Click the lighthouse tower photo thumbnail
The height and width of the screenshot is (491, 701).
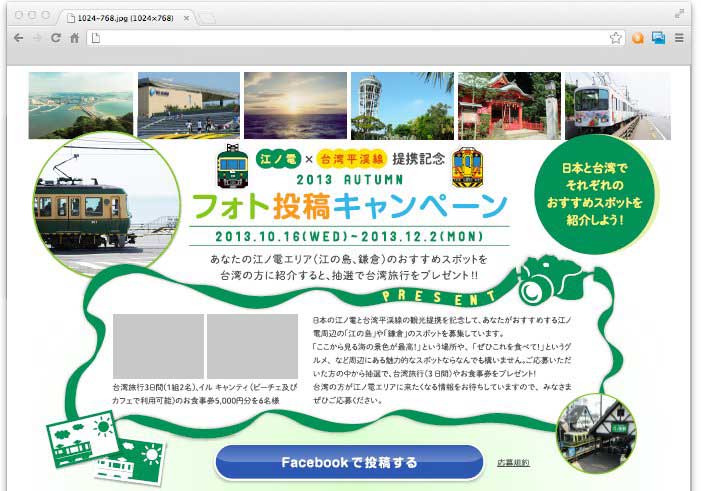coord(401,106)
